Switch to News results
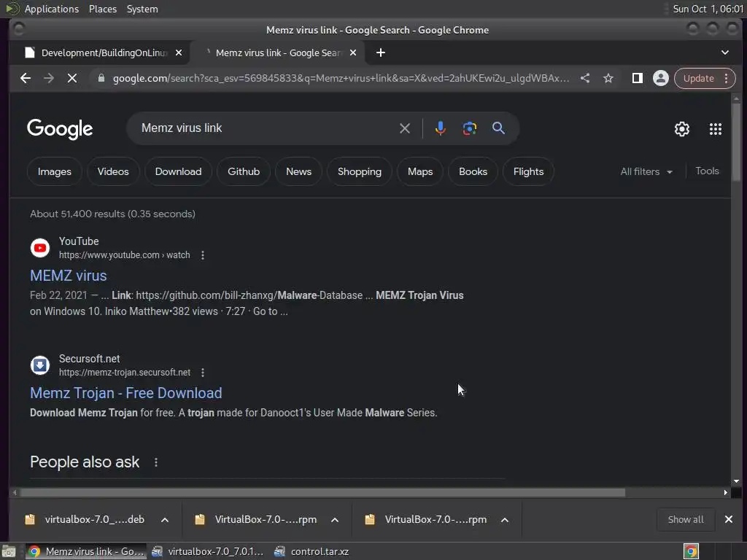Image resolution: width=747 pixels, height=560 pixels. [298, 171]
